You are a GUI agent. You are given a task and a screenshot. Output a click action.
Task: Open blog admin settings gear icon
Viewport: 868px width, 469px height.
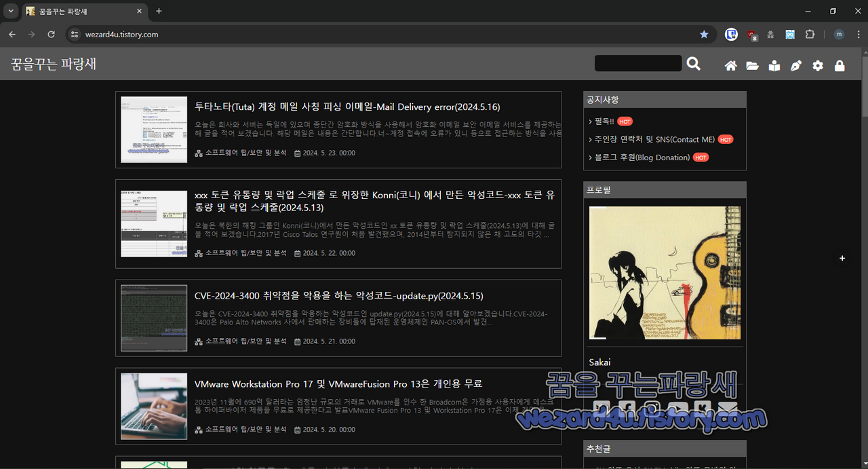click(818, 66)
